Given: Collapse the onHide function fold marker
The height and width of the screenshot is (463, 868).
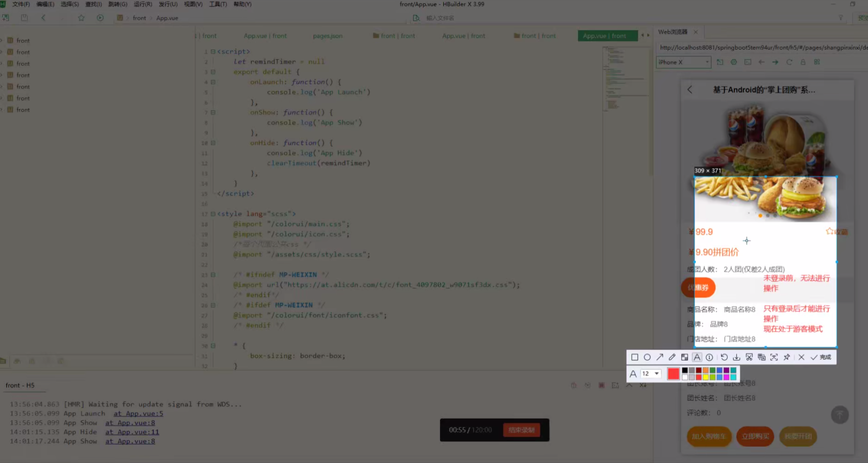Looking at the screenshot, I should click(213, 143).
